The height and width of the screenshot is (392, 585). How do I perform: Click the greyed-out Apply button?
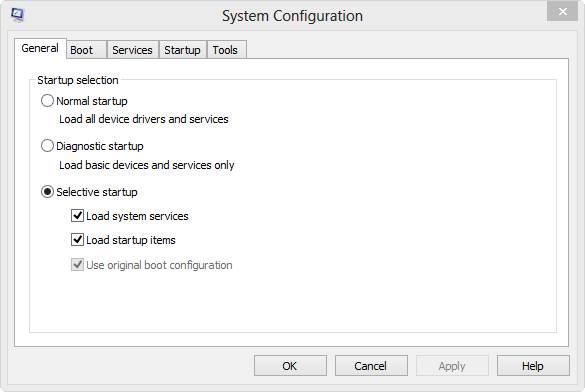click(x=452, y=366)
